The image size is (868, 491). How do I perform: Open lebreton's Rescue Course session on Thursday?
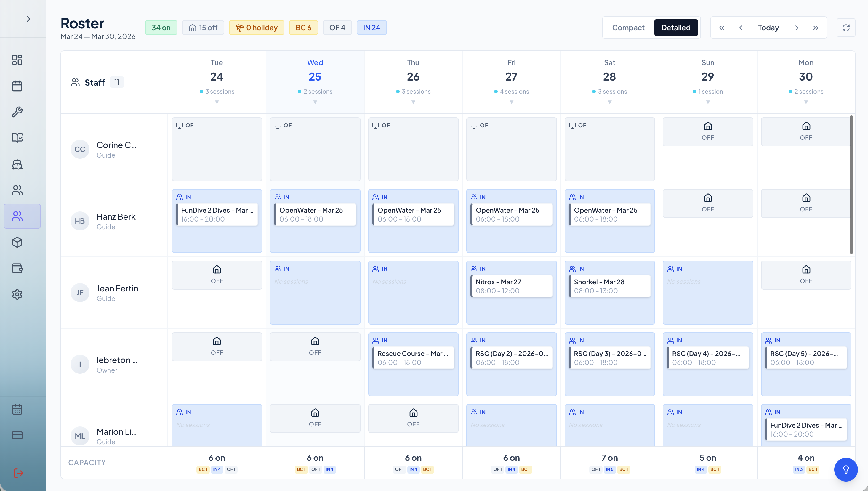[x=413, y=358]
